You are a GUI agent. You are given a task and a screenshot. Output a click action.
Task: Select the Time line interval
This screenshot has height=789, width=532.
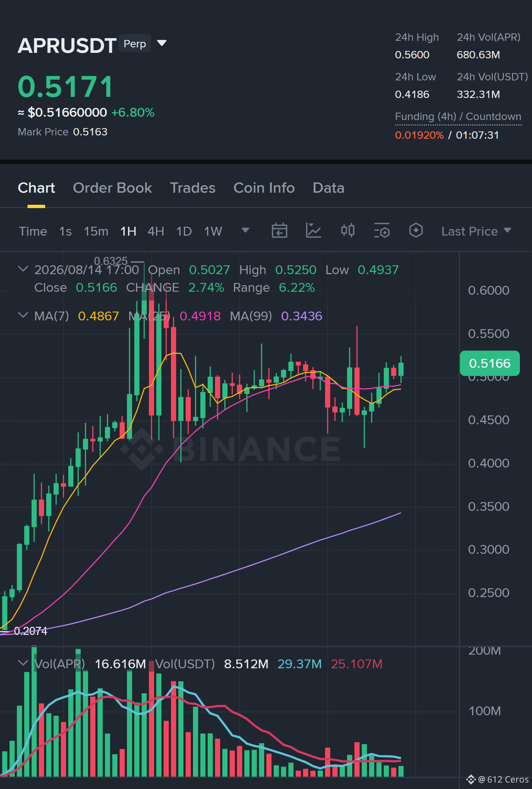[x=33, y=231]
